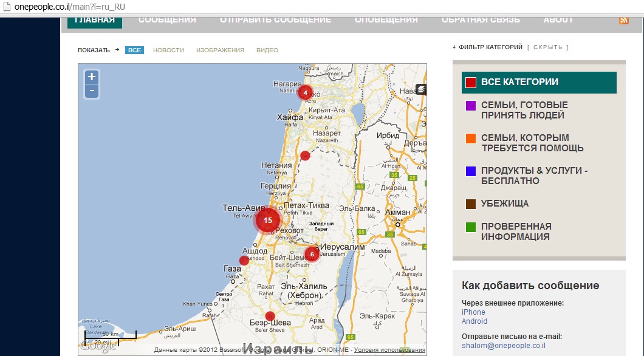Open the iPhone app link
The image size is (644, 356).
click(x=473, y=312)
